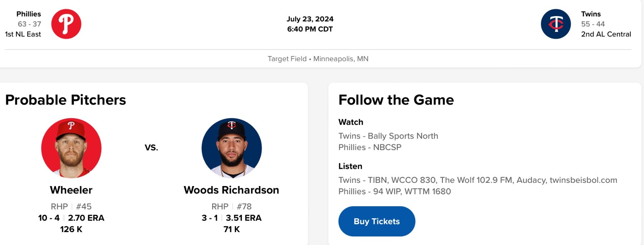Click the Woods Richardson pitcher name
Screen dimensions: 644x245
pyautogui.click(x=231, y=190)
